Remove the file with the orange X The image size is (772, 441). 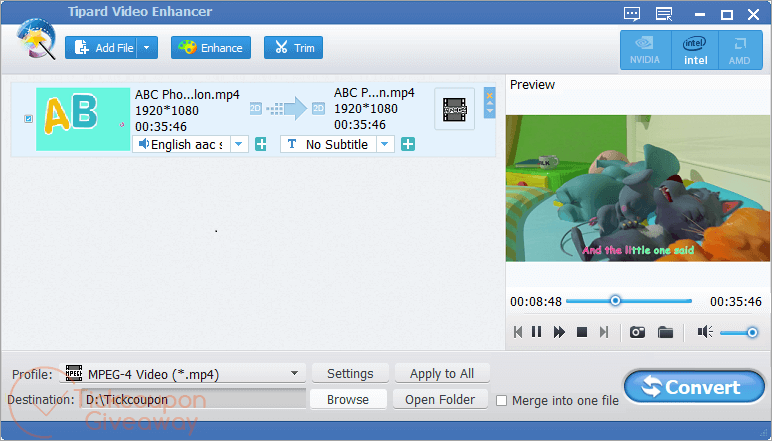(489, 95)
